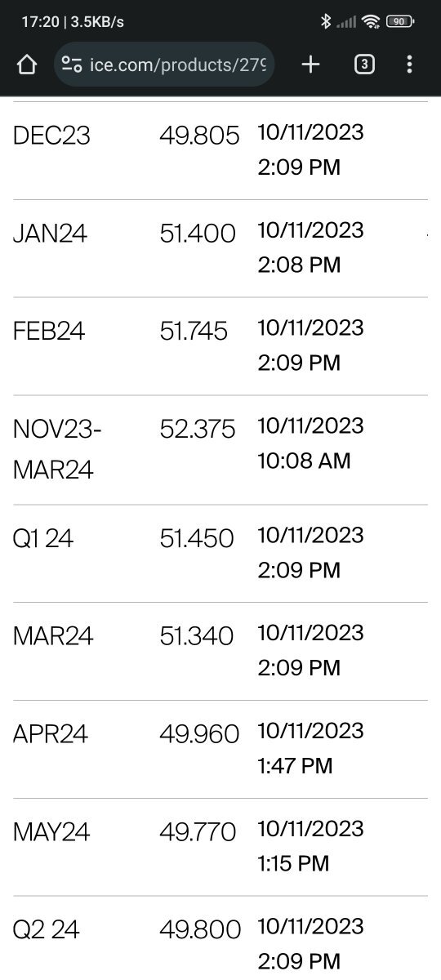Tap the battery indicator icon
This screenshot has width=441, height=980.
click(x=399, y=22)
